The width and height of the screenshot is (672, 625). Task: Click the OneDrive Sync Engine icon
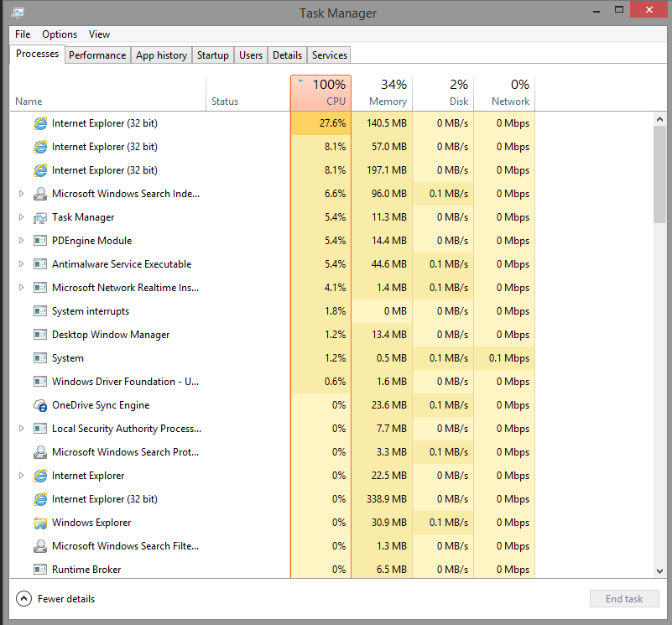[40, 405]
